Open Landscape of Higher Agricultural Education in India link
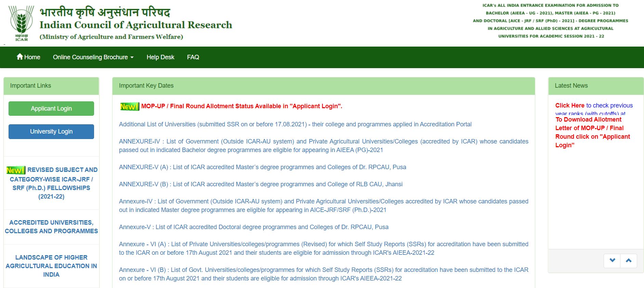The image size is (644, 288). pyautogui.click(x=51, y=266)
